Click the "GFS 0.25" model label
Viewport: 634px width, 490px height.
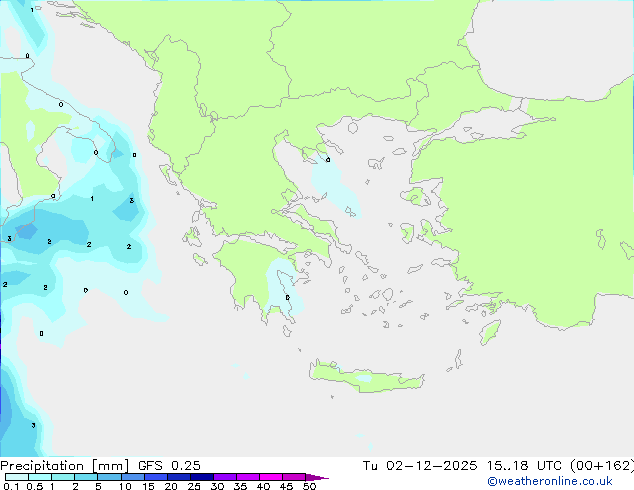(169, 466)
